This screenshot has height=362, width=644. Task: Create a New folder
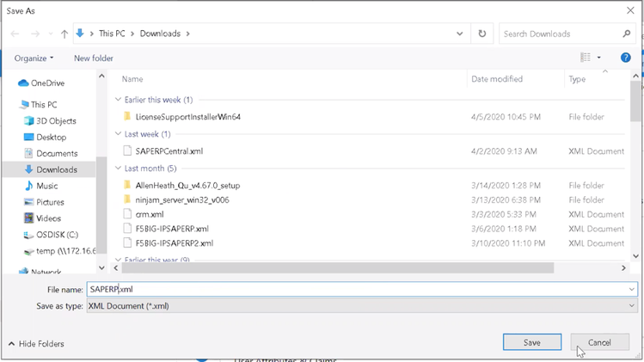pos(94,58)
